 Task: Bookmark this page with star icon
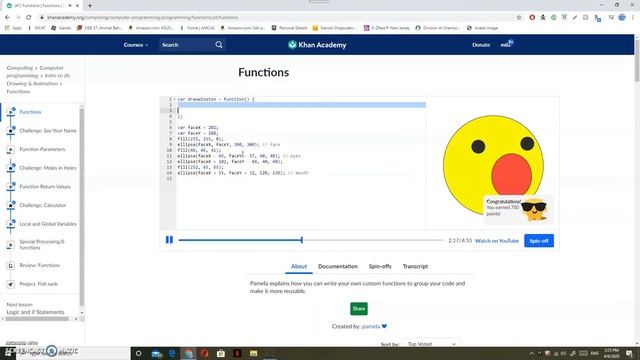519,18
